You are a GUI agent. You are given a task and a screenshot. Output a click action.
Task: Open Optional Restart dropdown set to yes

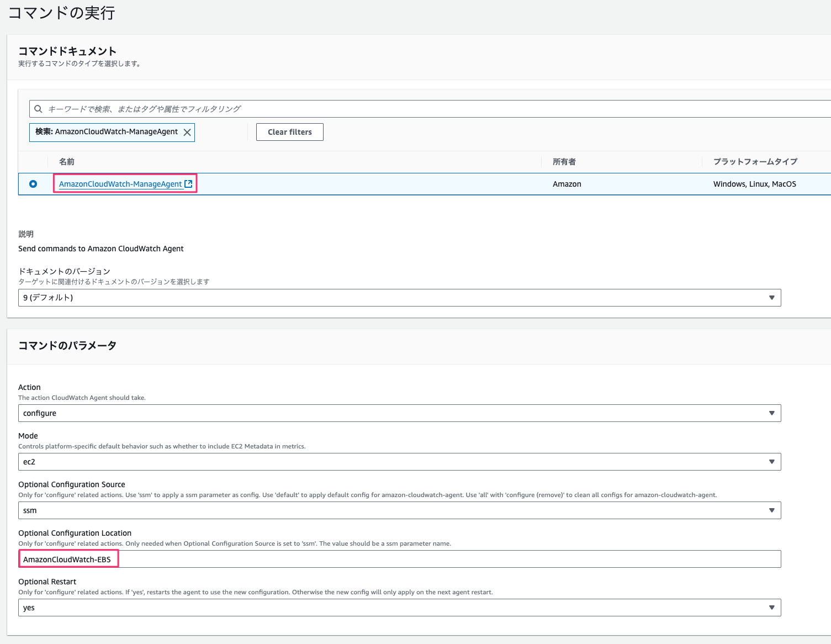click(x=400, y=608)
